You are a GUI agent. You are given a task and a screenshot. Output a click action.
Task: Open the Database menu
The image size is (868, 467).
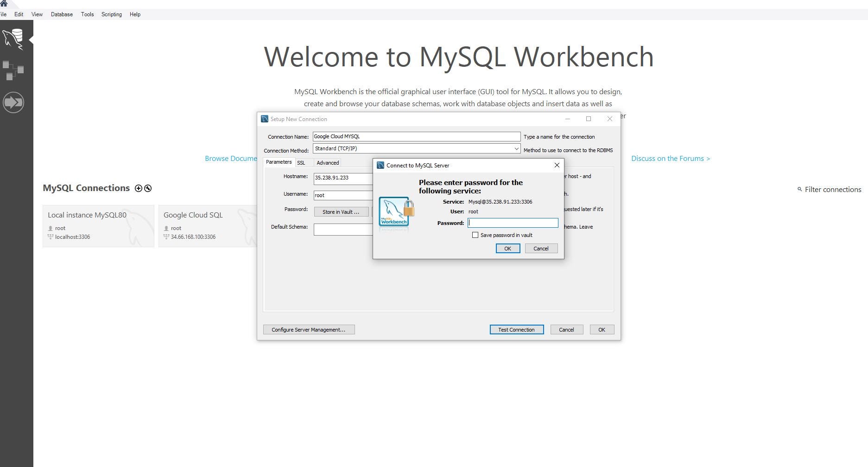point(62,14)
